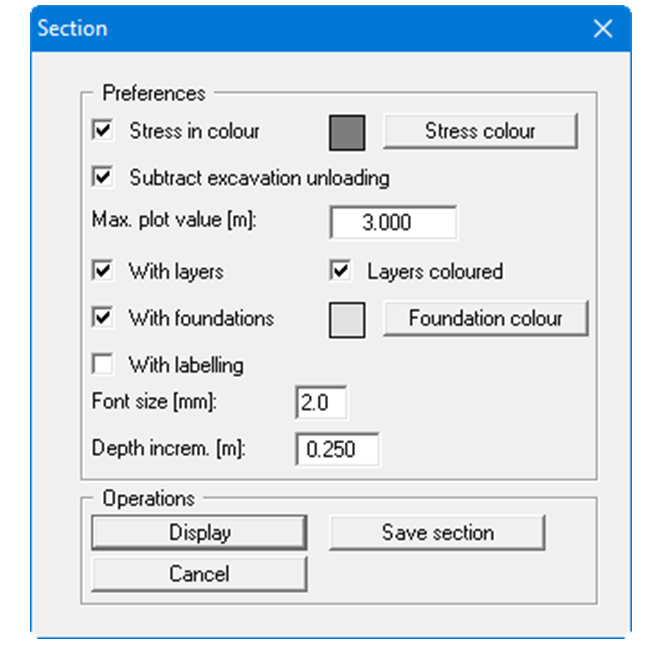The image size is (646, 645).
Task: Click the light grey foundation colour swatch
Action: (347, 319)
